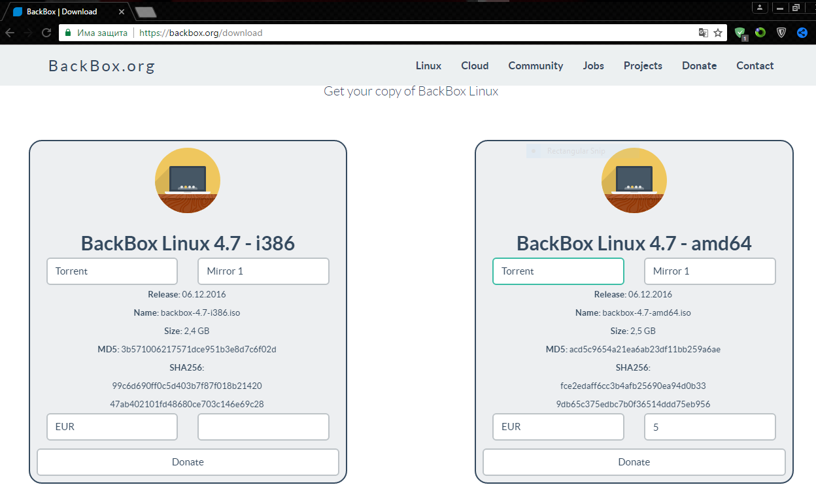Click the address bar URL backbox.org/download
Screen dimensions: 816x504
click(201, 33)
